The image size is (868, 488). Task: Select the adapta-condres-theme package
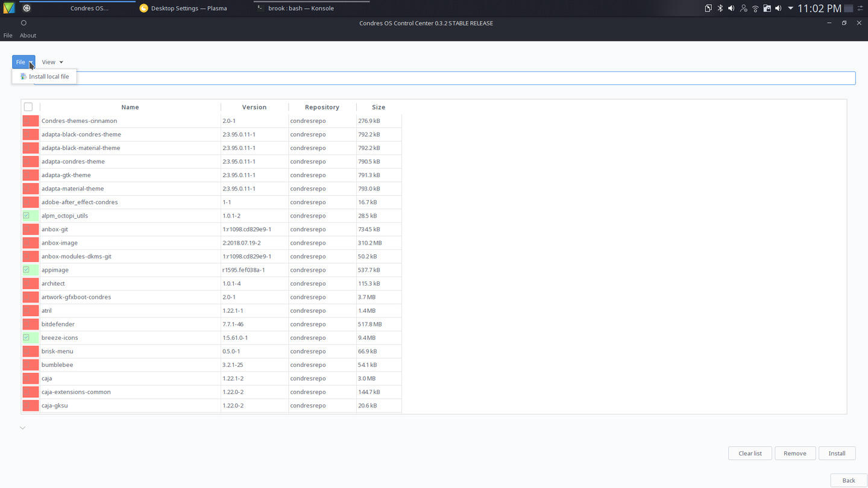pyautogui.click(x=73, y=161)
